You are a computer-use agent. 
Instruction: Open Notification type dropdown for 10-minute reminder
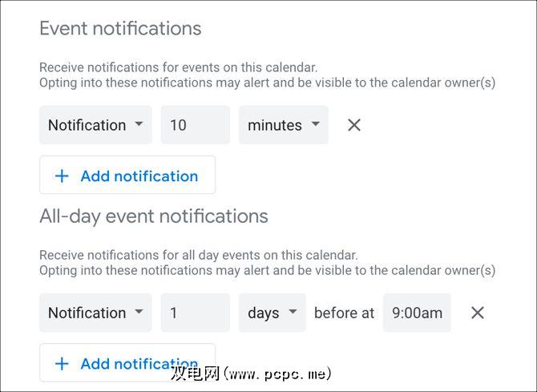click(95, 125)
